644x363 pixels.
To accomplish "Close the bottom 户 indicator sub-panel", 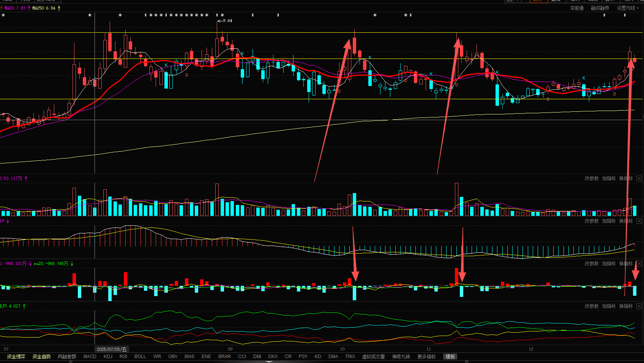I will [639, 306].
